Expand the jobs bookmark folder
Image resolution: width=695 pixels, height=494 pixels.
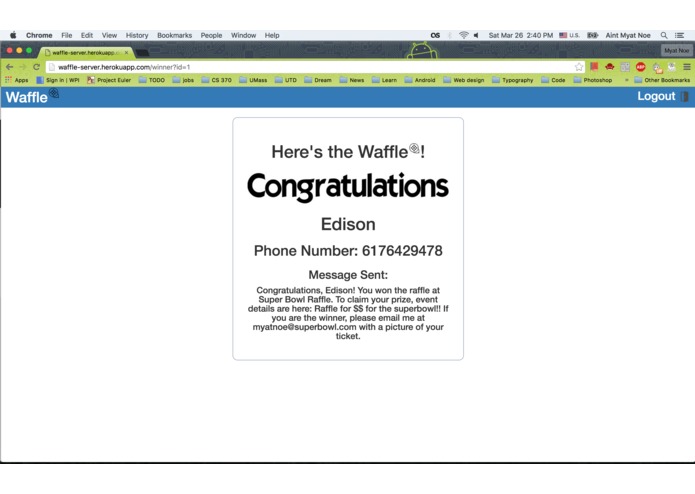pyautogui.click(x=183, y=80)
